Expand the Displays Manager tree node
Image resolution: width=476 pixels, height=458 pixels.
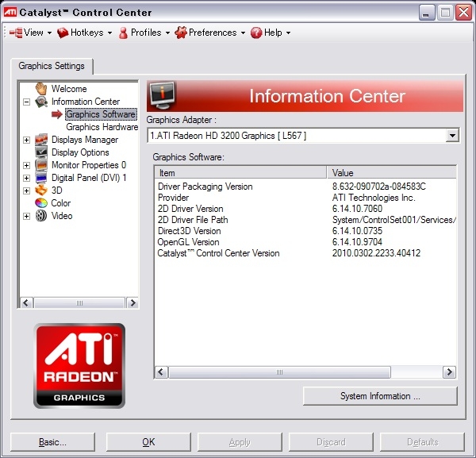(x=27, y=140)
